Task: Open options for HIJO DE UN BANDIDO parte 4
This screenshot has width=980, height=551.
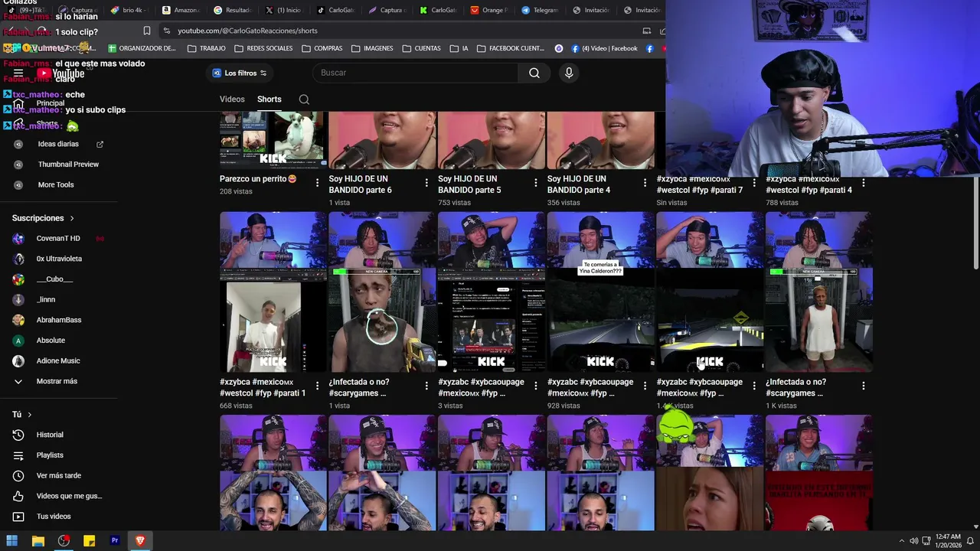Action: click(645, 183)
